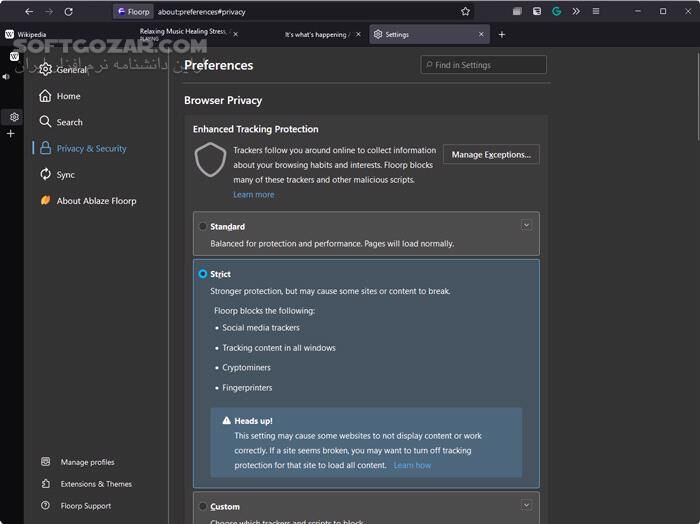700x524 pixels.
Task: Open the Wikipedia panel in the sidebar
Action: click(13, 56)
